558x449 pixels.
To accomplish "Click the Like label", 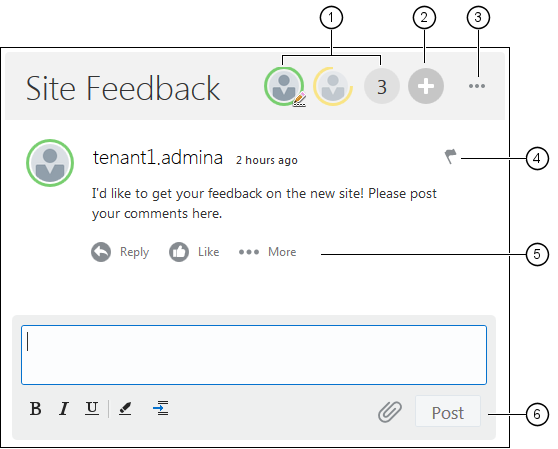I will [x=209, y=252].
